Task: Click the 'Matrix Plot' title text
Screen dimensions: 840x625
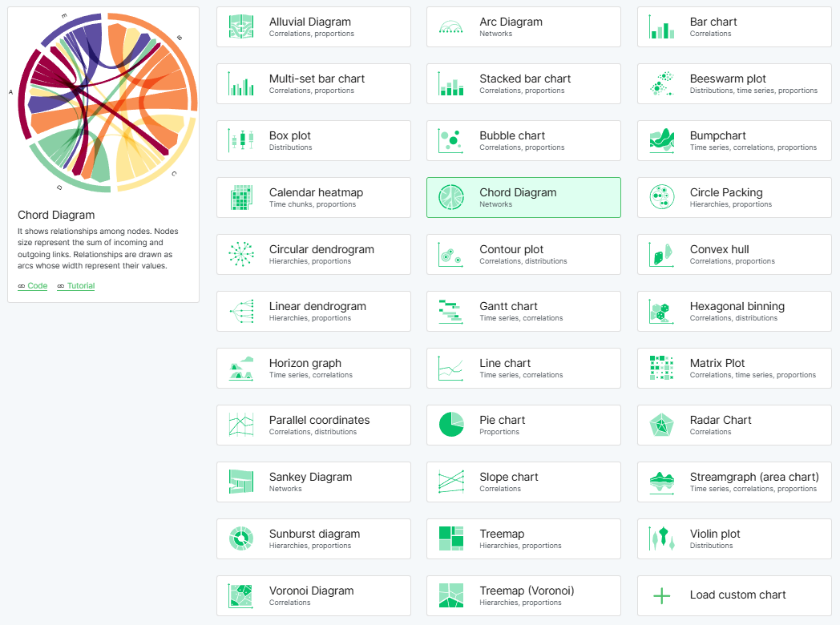Action: (717, 363)
